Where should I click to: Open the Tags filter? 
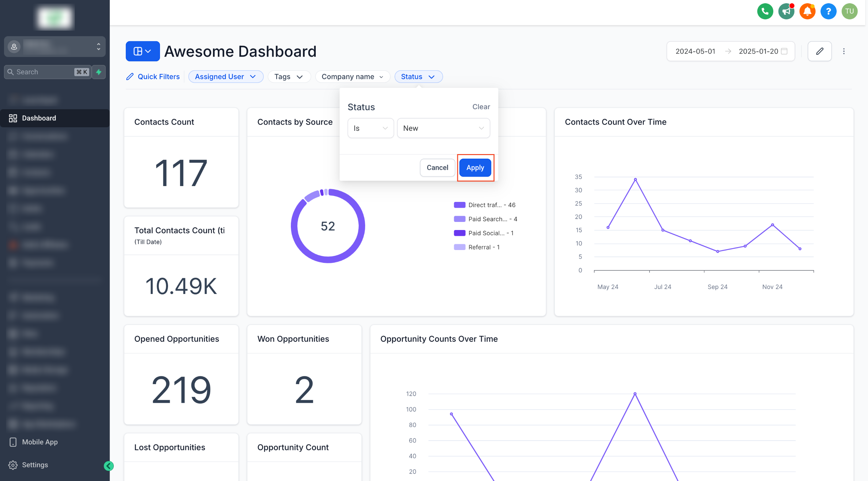pyautogui.click(x=289, y=77)
